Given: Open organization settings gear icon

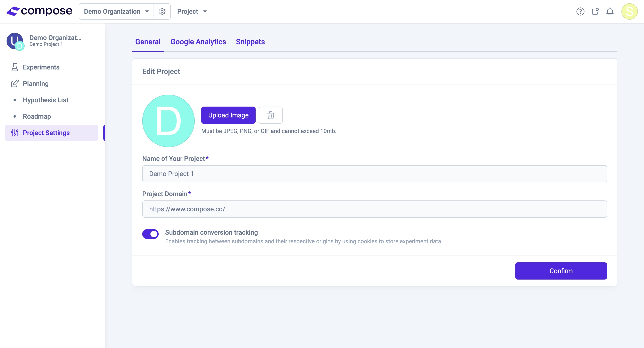Looking at the screenshot, I should click(x=162, y=11).
